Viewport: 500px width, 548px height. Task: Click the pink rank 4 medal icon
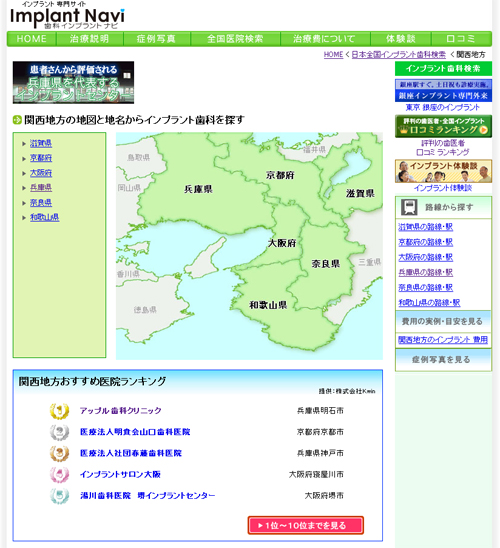pyautogui.click(x=59, y=475)
